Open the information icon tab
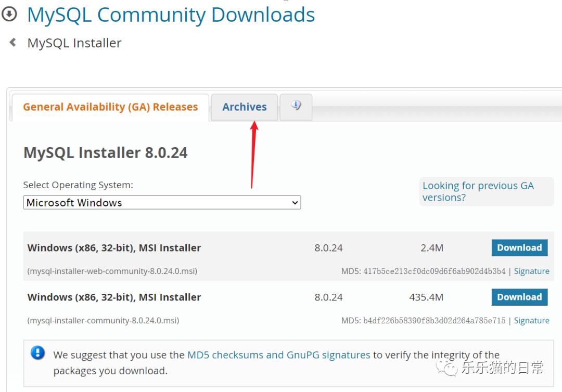This screenshot has width=562, height=392. tap(296, 107)
